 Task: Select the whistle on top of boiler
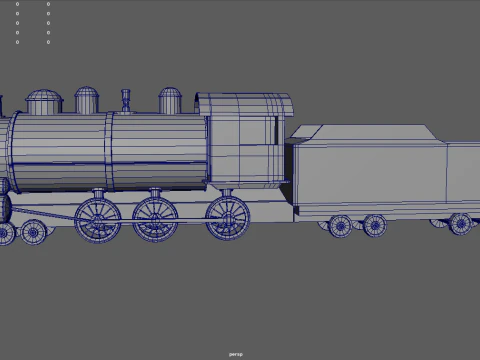[x=126, y=100]
